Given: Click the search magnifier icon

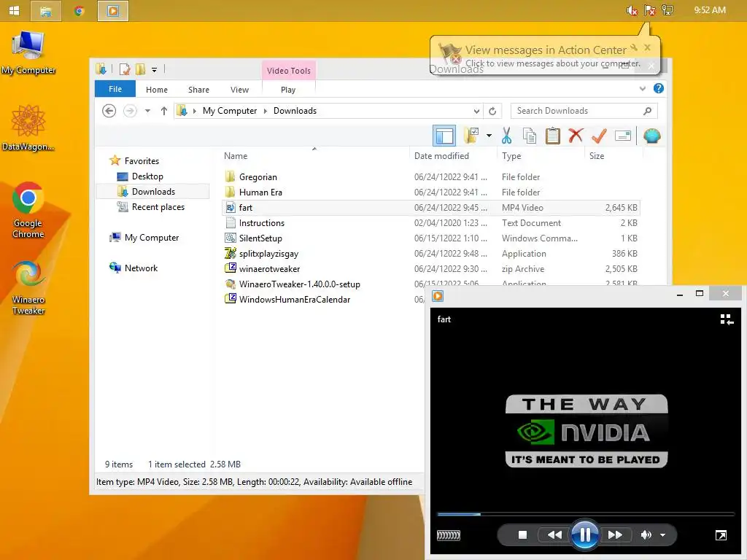Looking at the screenshot, I should coord(647,111).
